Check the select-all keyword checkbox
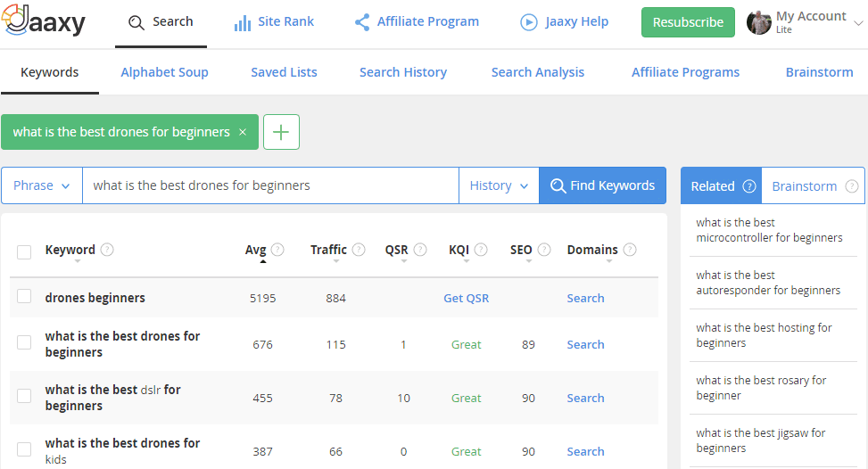The width and height of the screenshot is (868, 469). 24,252
